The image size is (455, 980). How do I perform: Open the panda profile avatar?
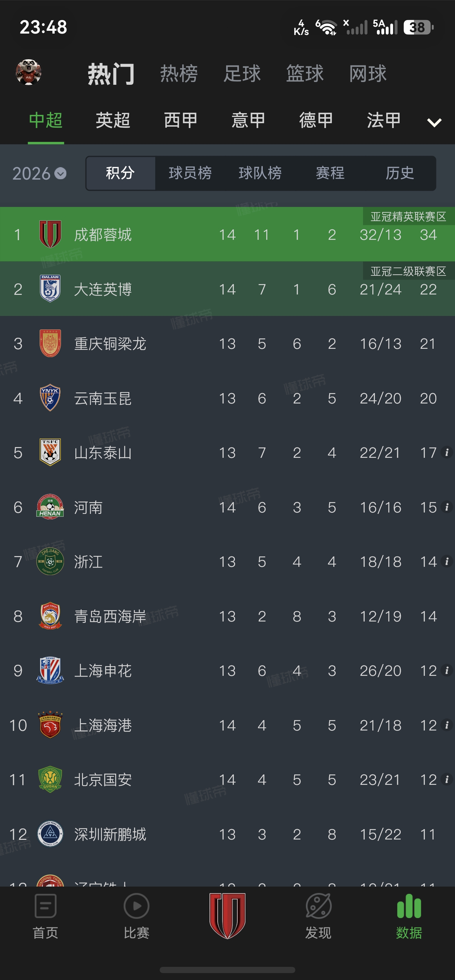tap(28, 72)
